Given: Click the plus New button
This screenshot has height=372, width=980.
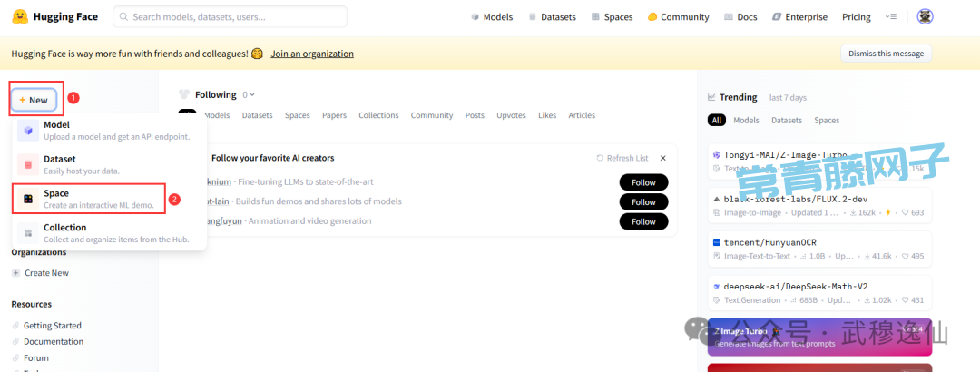Looking at the screenshot, I should click(34, 100).
